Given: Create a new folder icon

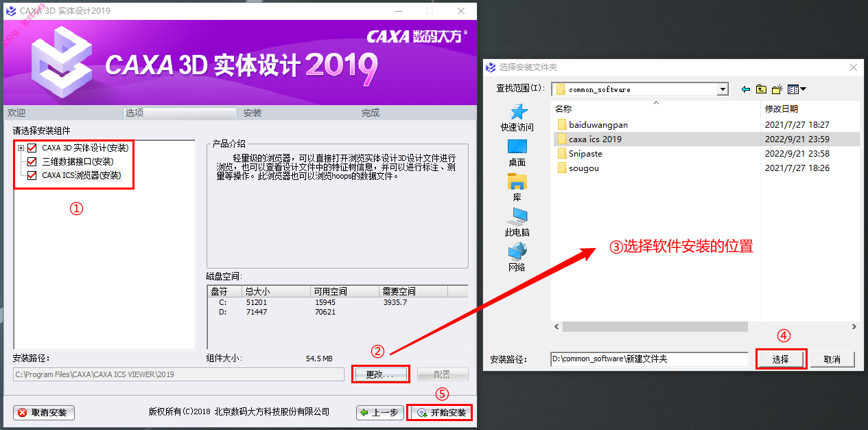Looking at the screenshot, I should (777, 89).
